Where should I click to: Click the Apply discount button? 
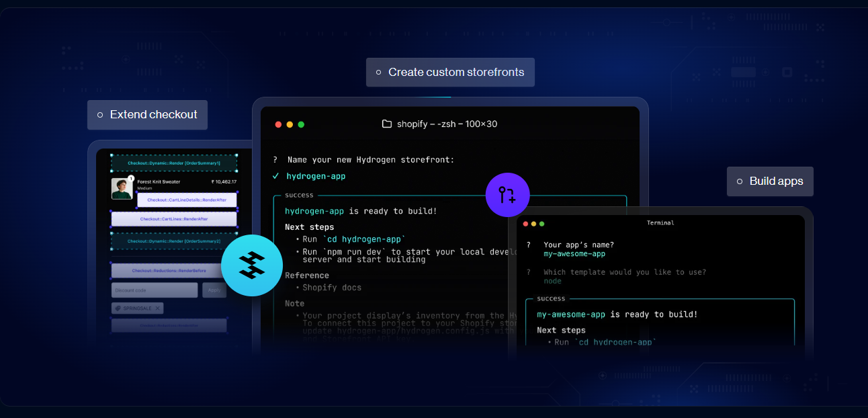pyautogui.click(x=214, y=290)
